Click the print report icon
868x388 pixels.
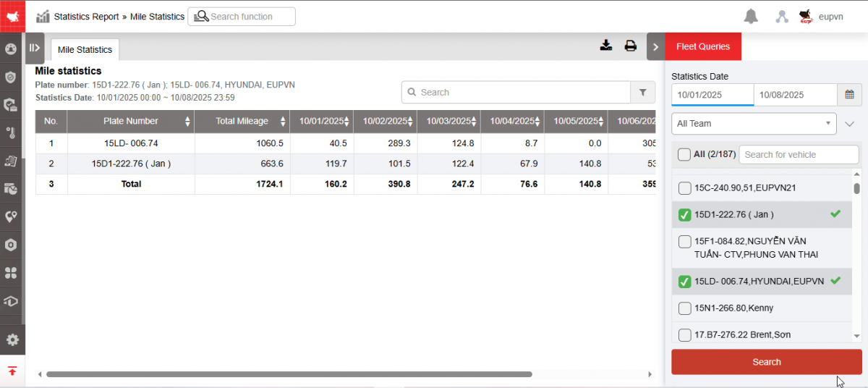[x=631, y=46]
